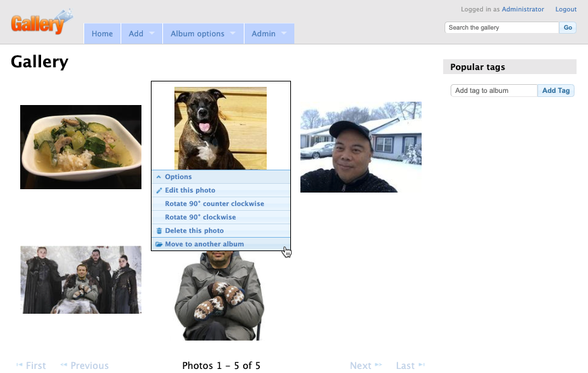
Task: Go to the Home tab
Action: coord(102,34)
